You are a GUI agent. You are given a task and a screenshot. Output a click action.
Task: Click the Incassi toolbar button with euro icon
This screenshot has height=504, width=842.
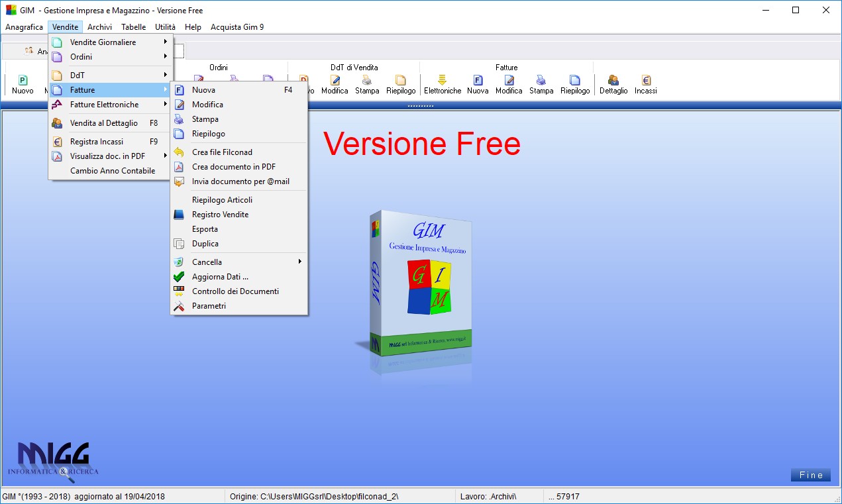646,85
